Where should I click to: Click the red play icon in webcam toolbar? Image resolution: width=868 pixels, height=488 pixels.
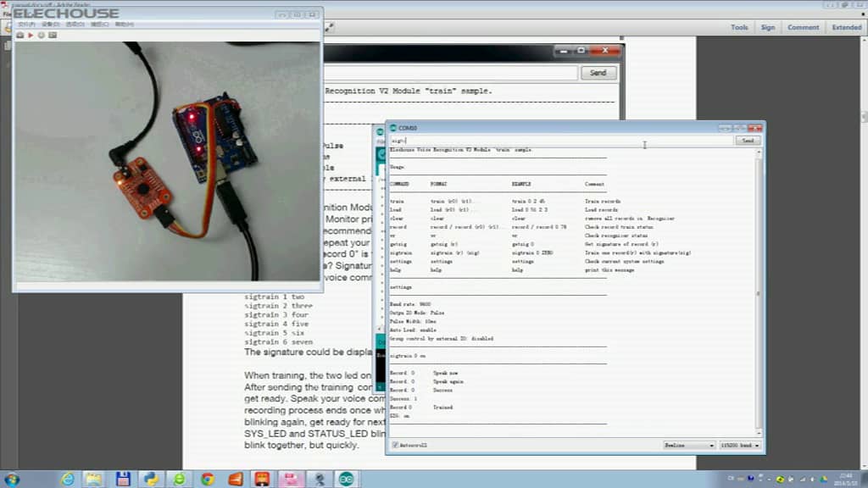[x=31, y=36]
